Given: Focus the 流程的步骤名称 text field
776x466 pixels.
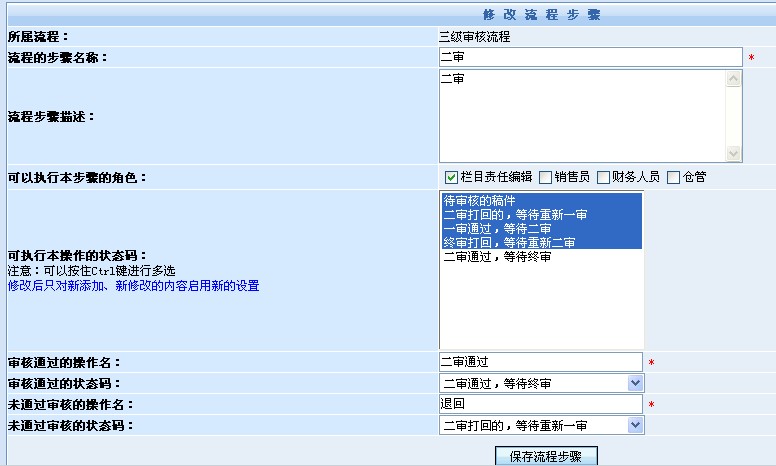Looking at the screenshot, I should [590, 57].
